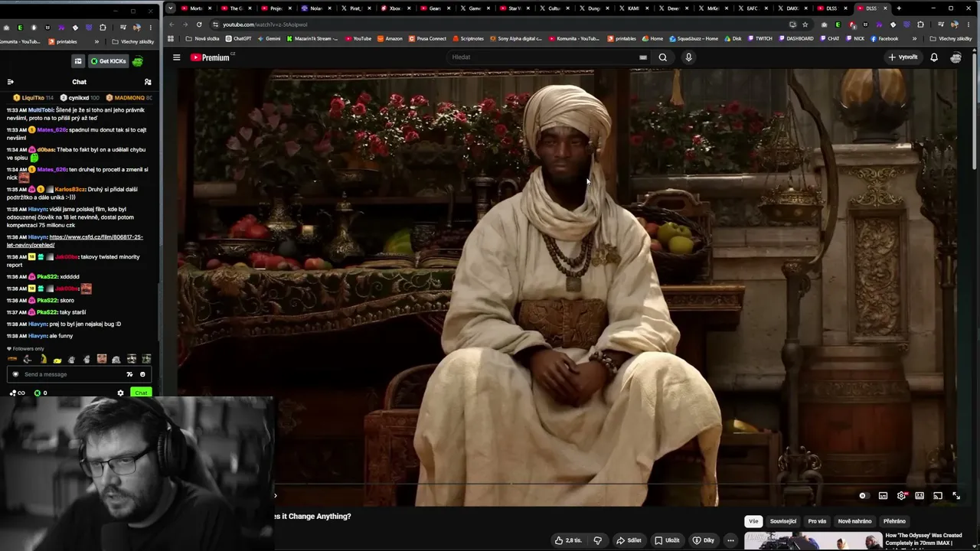
Task: Open the YouTube account avatar menu
Action: (955, 57)
